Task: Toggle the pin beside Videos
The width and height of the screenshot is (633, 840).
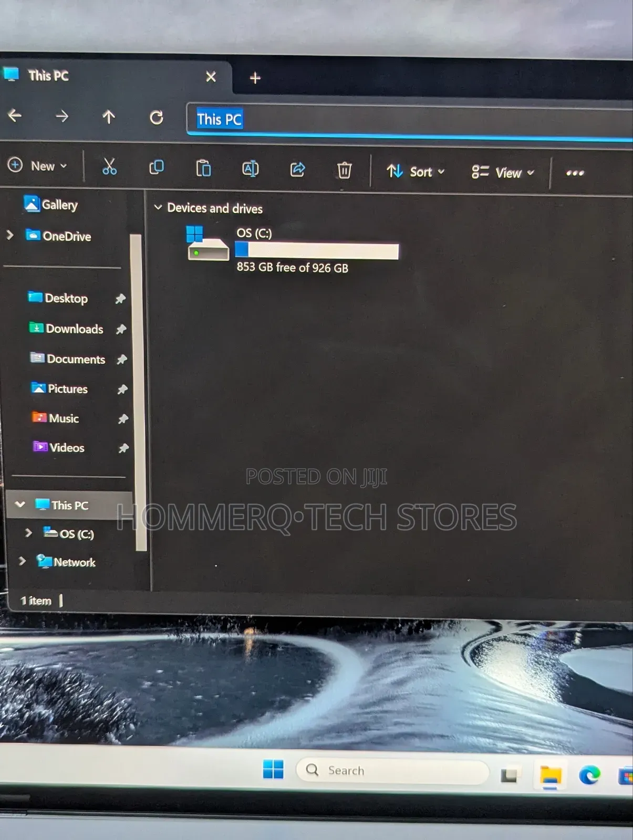Action: [123, 448]
